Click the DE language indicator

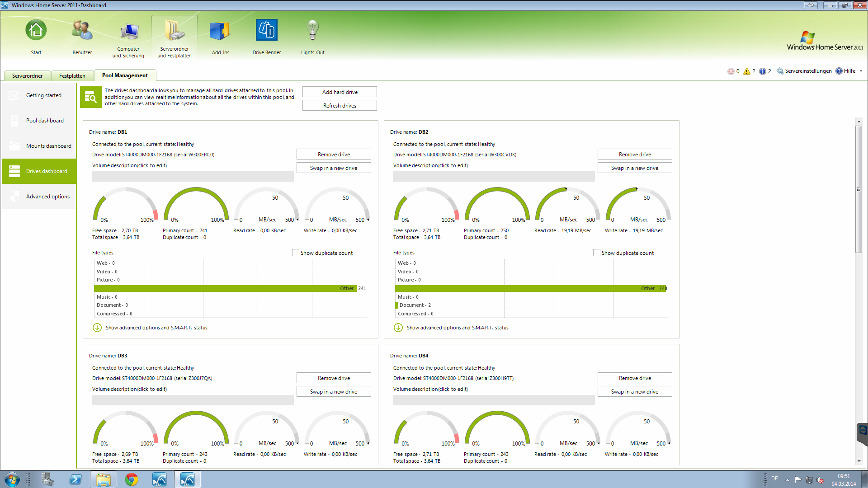(x=774, y=479)
